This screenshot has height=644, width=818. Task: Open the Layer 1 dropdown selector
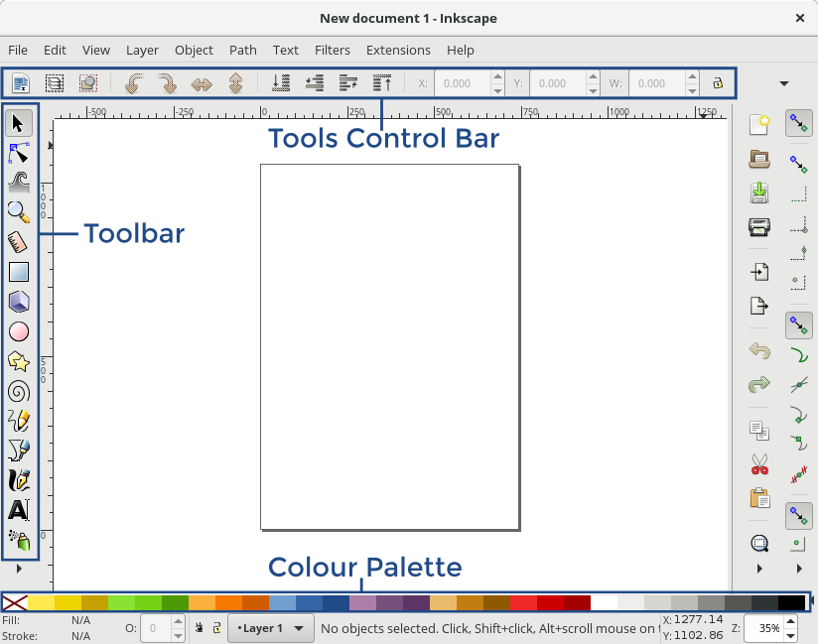tap(270, 628)
